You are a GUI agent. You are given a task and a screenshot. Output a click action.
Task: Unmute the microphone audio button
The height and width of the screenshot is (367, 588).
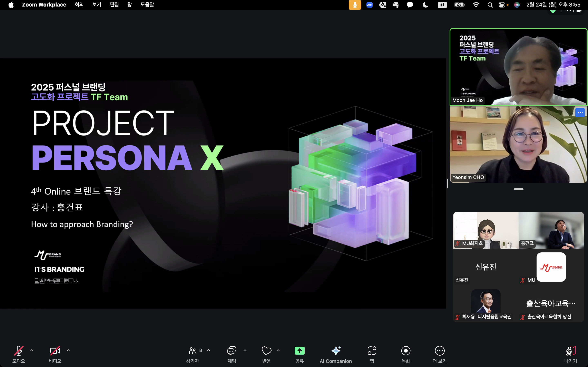19,351
